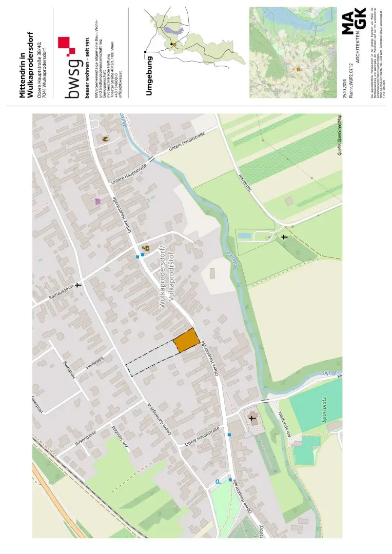Click the 'Quelle: OpenStreetMap' attribution

339,135
